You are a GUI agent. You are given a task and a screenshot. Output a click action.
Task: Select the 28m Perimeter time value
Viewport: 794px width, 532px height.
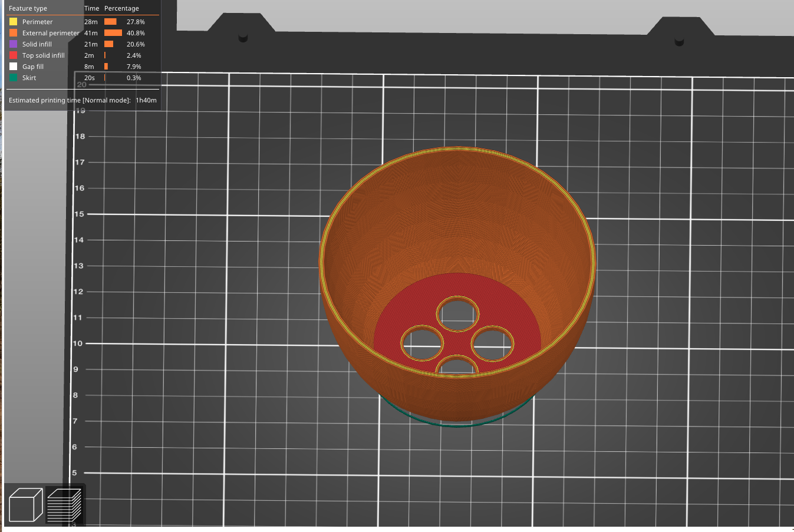91,22
